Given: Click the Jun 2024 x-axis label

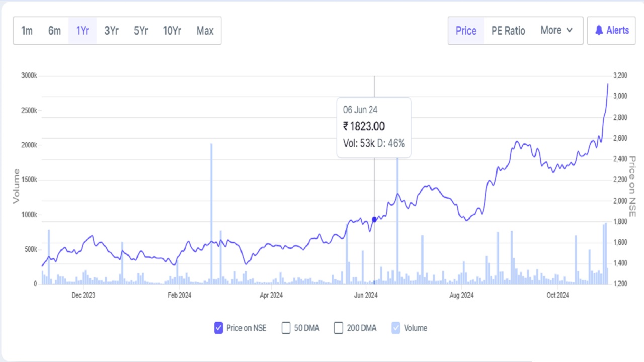Looking at the screenshot, I should click(x=365, y=295).
